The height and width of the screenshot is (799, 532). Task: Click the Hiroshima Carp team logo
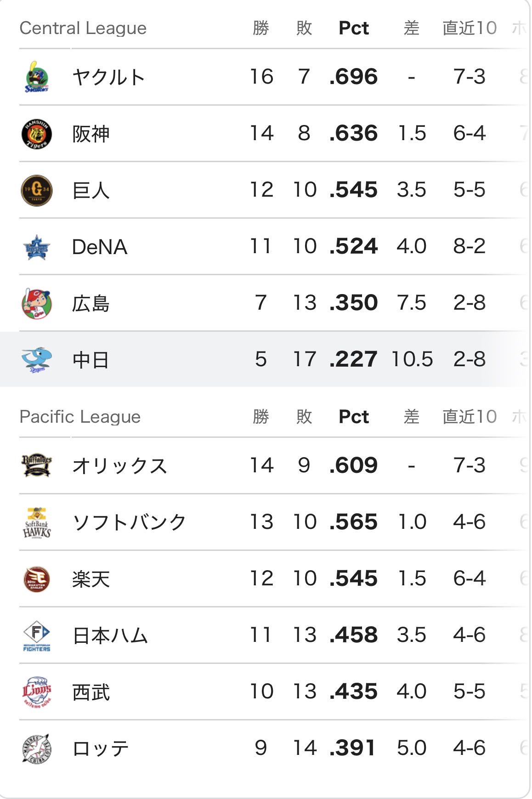click(37, 303)
